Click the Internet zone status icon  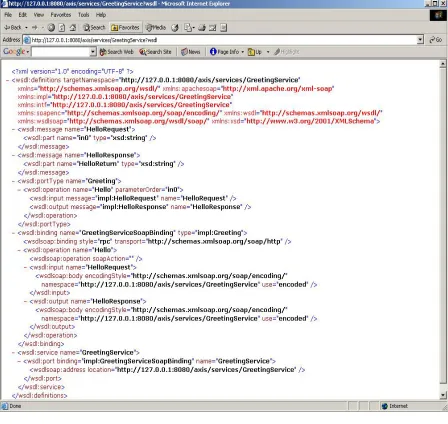click(x=385, y=406)
